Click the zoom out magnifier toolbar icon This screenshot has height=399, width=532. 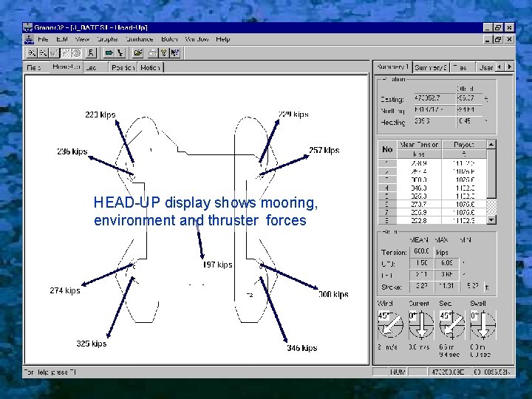tap(44, 53)
